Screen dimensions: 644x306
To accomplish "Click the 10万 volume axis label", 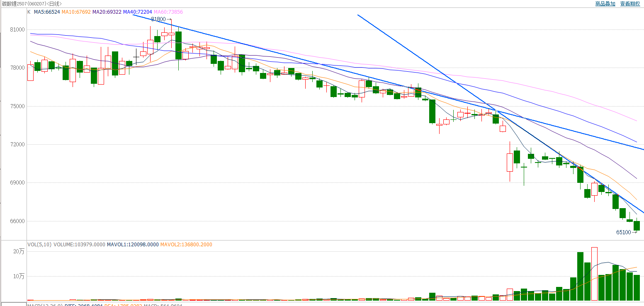I will click(19, 276).
